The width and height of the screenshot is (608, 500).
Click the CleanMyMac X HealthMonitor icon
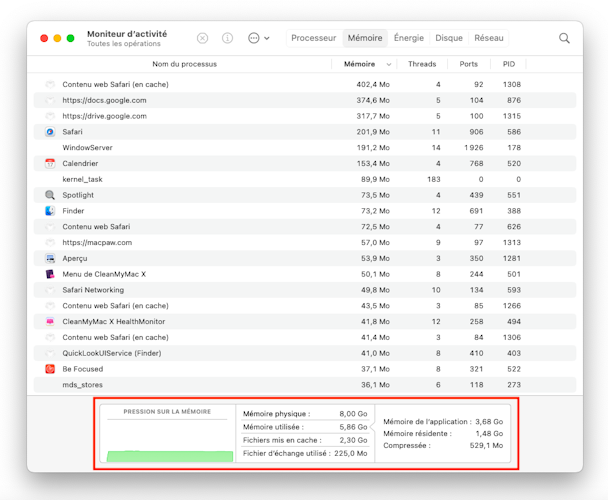point(50,322)
